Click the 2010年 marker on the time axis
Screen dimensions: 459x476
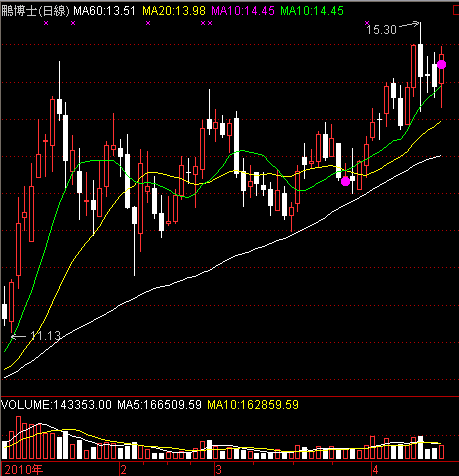pyautogui.click(x=24, y=470)
